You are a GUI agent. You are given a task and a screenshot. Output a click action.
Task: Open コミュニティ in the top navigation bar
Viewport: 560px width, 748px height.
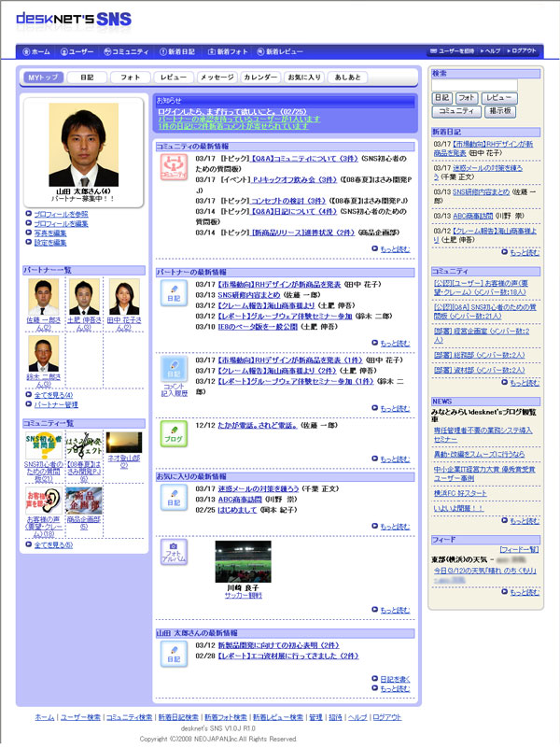126,51
